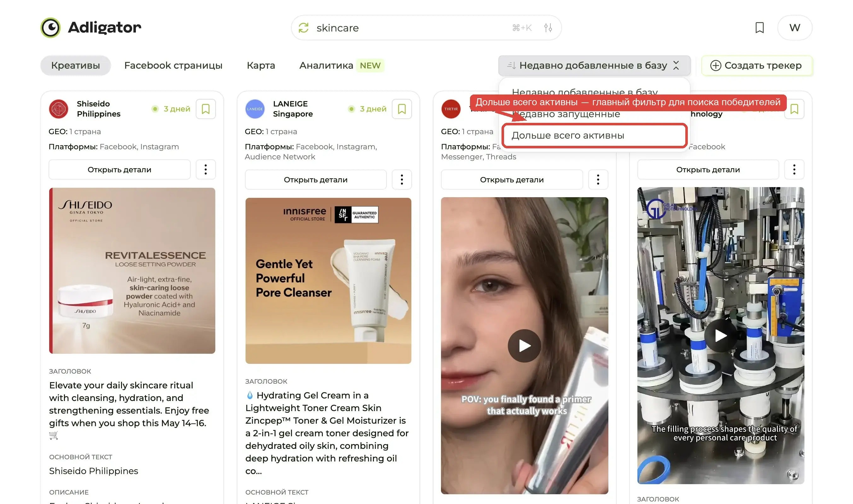This screenshot has height=504, width=853.
Task: Open the W user profile button
Action: click(x=795, y=28)
